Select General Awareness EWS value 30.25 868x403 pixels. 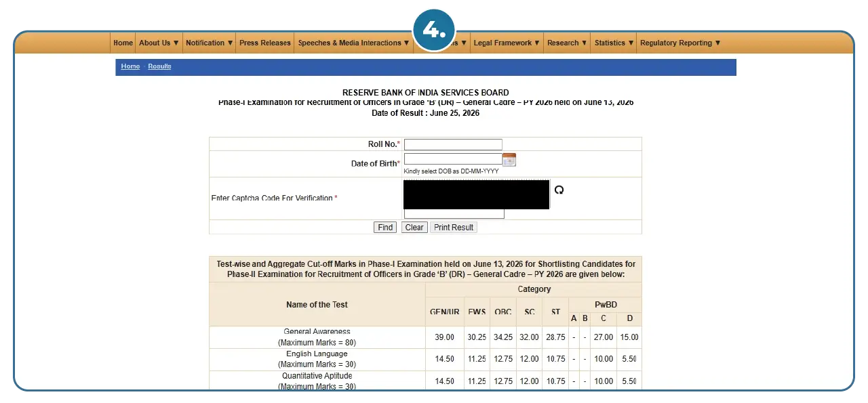(x=477, y=337)
